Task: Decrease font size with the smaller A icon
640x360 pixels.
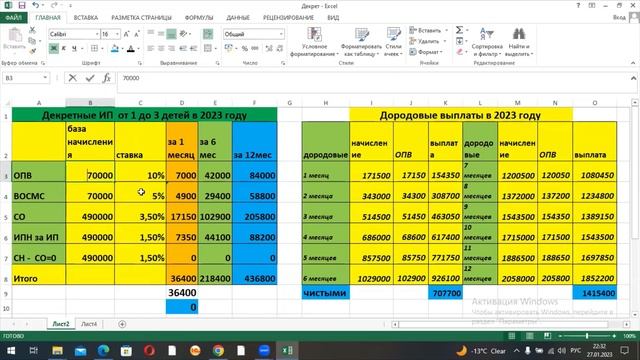Action: pos(137,34)
